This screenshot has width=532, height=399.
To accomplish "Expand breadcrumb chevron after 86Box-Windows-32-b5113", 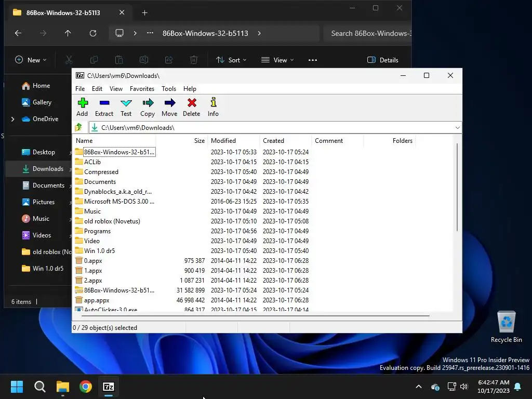I will [259, 33].
